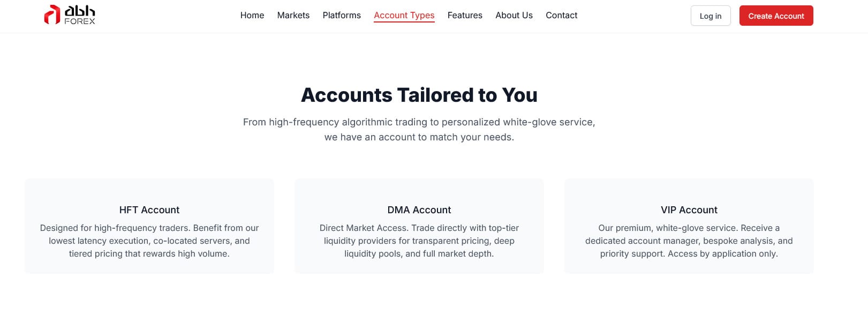Click the HFT Account description text
This screenshot has height=322, width=868.
point(149,241)
